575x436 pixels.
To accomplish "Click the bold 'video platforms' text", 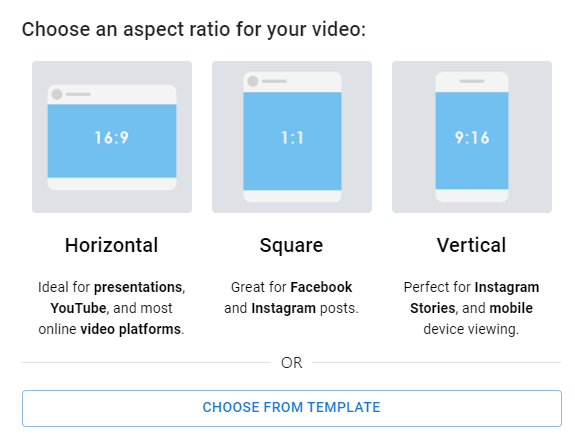I will [131, 329].
